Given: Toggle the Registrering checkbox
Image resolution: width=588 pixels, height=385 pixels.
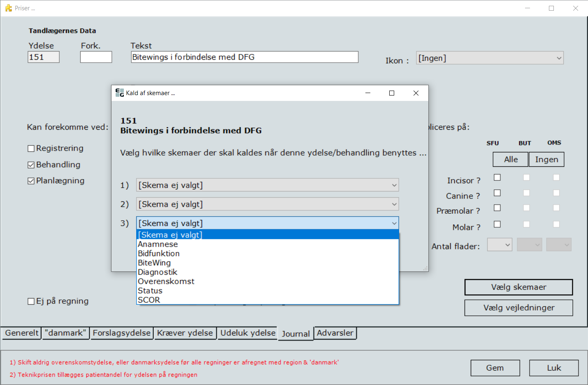Looking at the screenshot, I should tap(31, 149).
